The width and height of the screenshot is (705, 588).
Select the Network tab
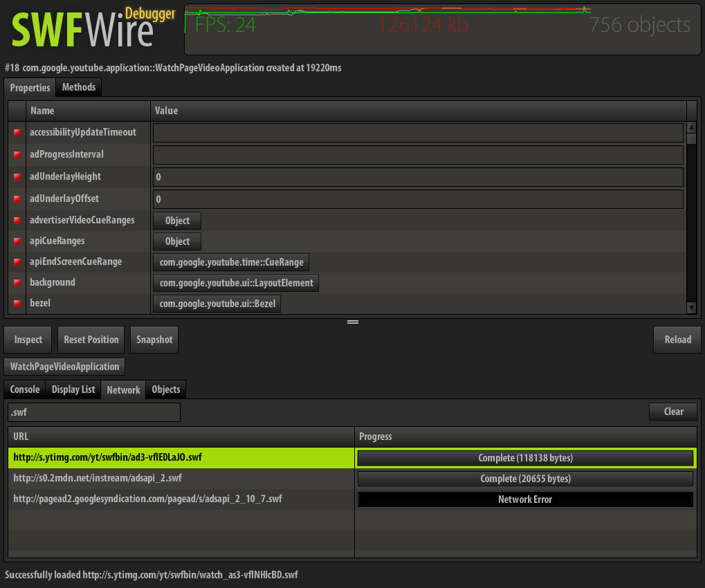pyautogui.click(x=123, y=389)
